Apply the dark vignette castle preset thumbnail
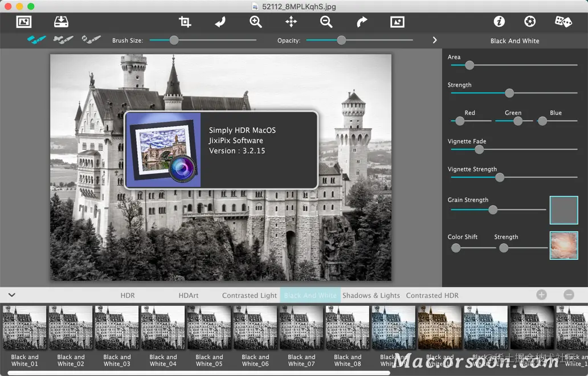This screenshot has width=588, height=376. [x=532, y=328]
